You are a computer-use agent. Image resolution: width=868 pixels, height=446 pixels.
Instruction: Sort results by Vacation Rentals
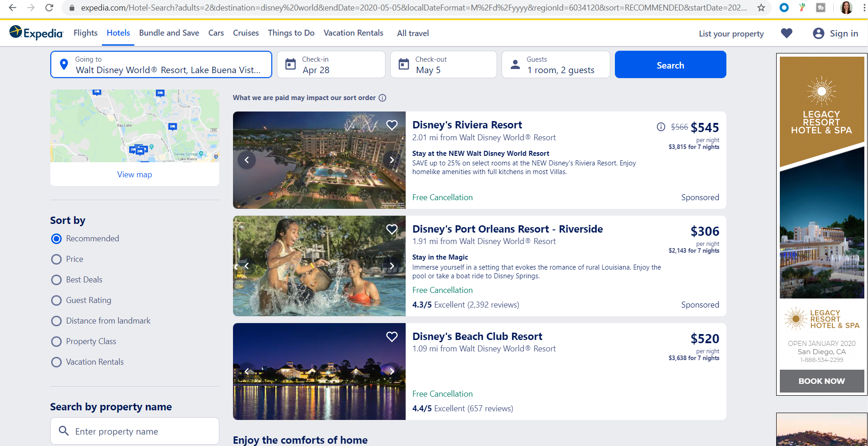pyautogui.click(x=56, y=362)
